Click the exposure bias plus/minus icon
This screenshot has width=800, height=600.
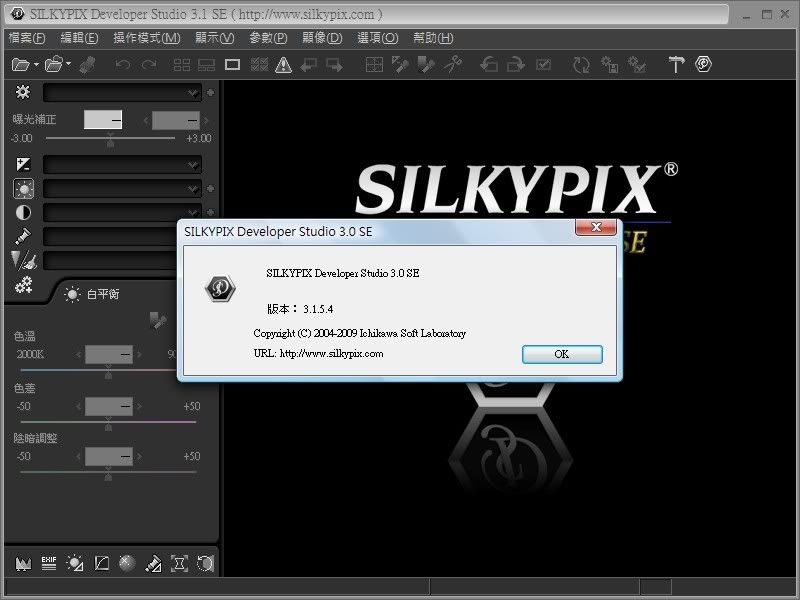[x=23, y=164]
